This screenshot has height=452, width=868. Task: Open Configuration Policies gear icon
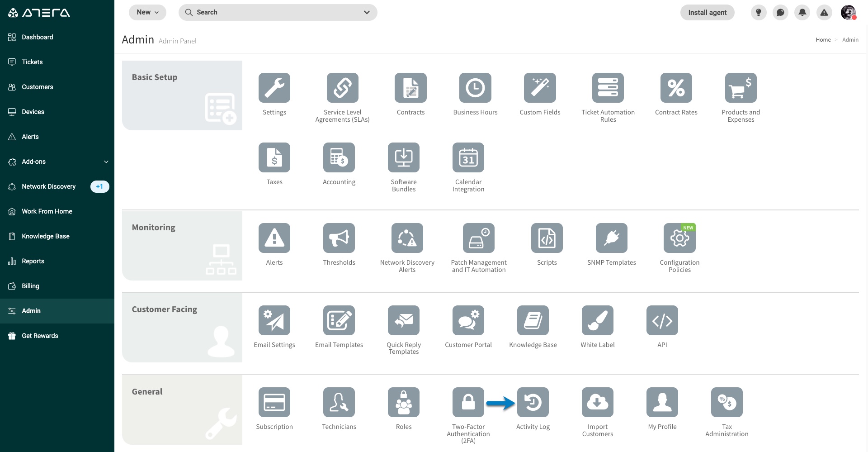[x=679, y=238]
